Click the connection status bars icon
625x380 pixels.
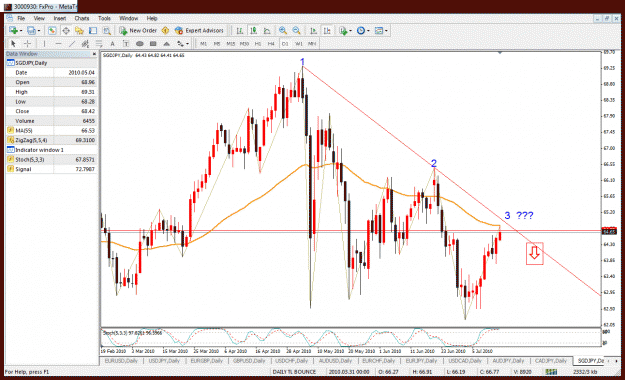[x=552, y=372]
